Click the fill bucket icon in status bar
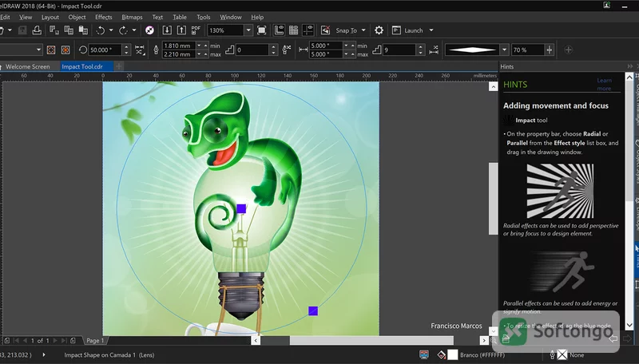This screenshot has height=364, width=639. (x=442, y=355)
